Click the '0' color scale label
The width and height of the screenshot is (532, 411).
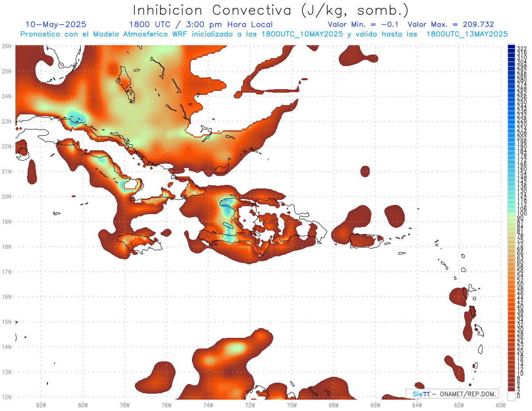point(519,396)
